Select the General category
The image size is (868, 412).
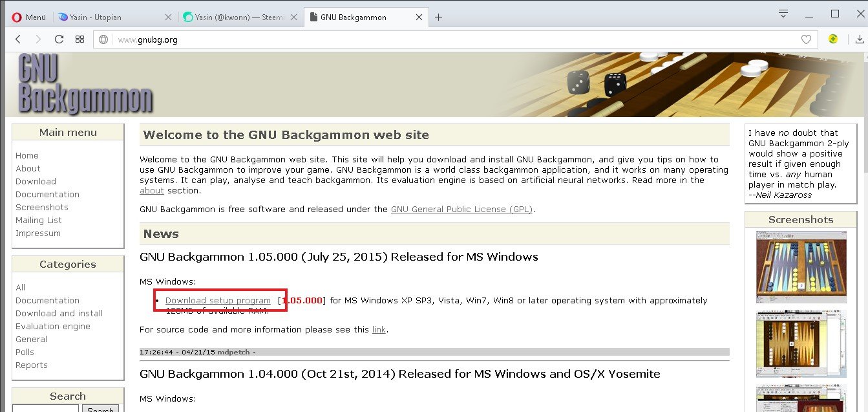point(31,339)
